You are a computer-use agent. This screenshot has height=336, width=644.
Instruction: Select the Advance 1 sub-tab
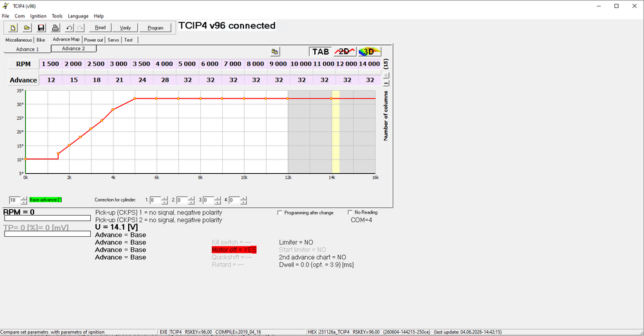27,50
